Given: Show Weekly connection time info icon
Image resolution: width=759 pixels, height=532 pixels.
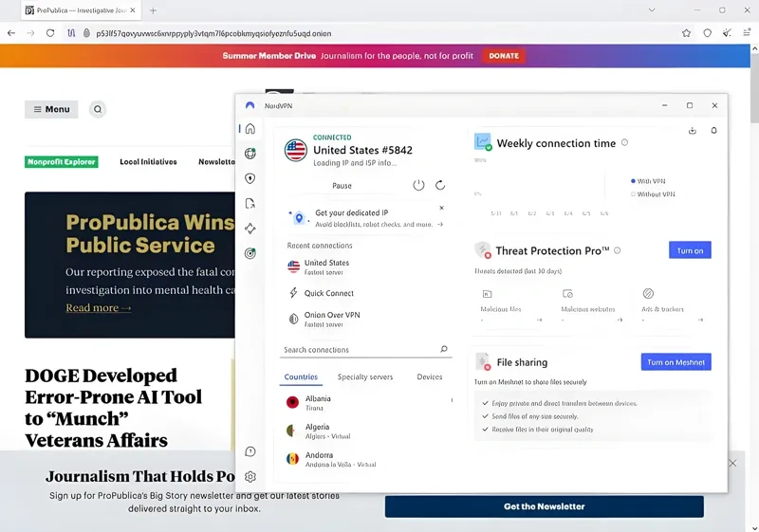Looking at the screenshot, I should [624, 142].
